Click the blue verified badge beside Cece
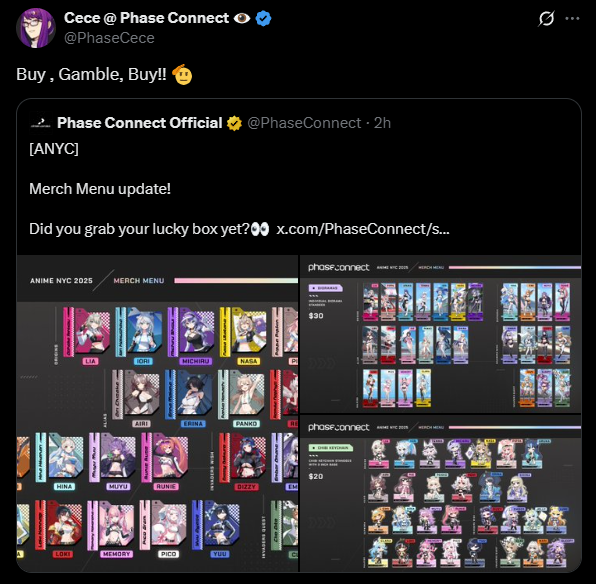This screenshot has width=596, height=584. 263,18
